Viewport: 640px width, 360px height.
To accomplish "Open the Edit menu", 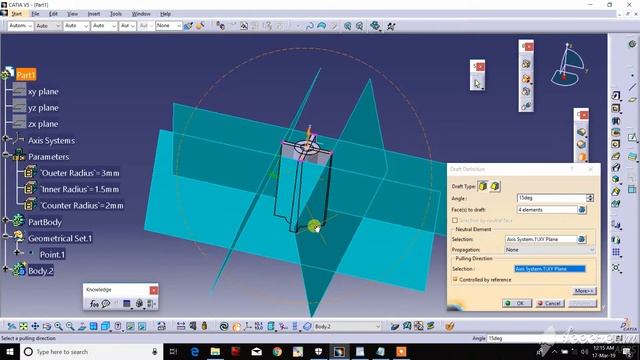I will tap(53, 14).
